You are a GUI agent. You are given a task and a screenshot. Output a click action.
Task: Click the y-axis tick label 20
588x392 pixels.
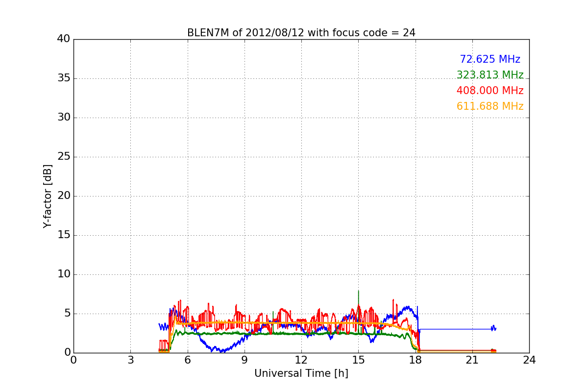pyautogui.click(x=63, y=196)
